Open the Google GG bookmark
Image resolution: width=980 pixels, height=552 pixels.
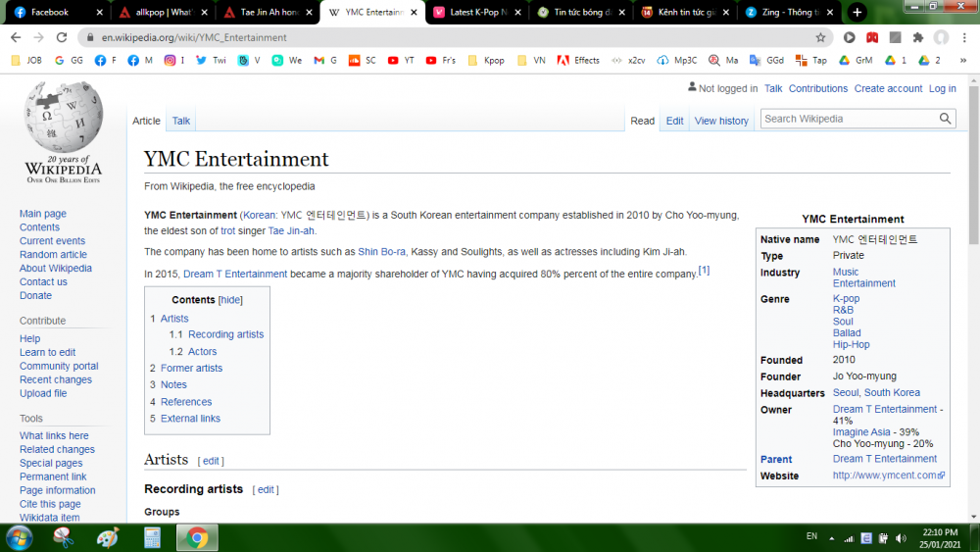click(69, 60)
